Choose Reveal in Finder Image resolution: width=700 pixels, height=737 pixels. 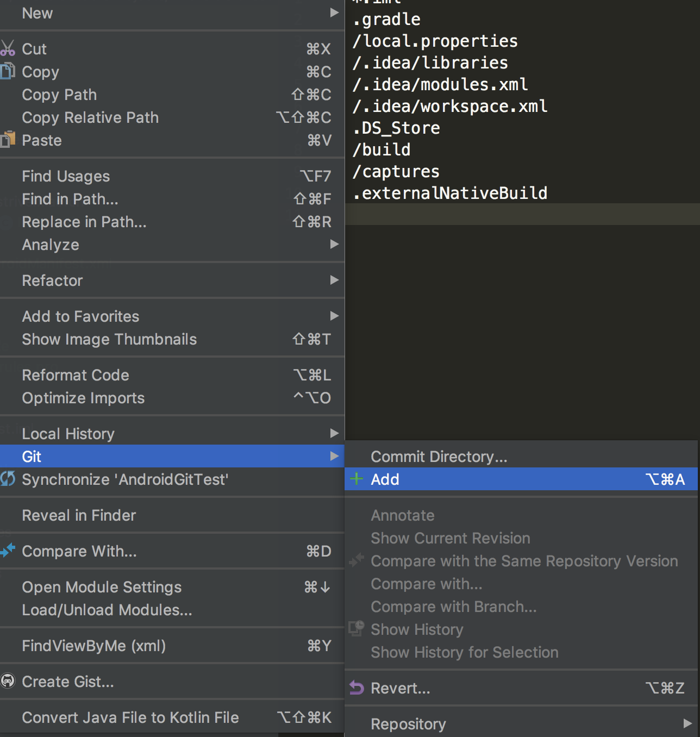click(x=79, y=515)
